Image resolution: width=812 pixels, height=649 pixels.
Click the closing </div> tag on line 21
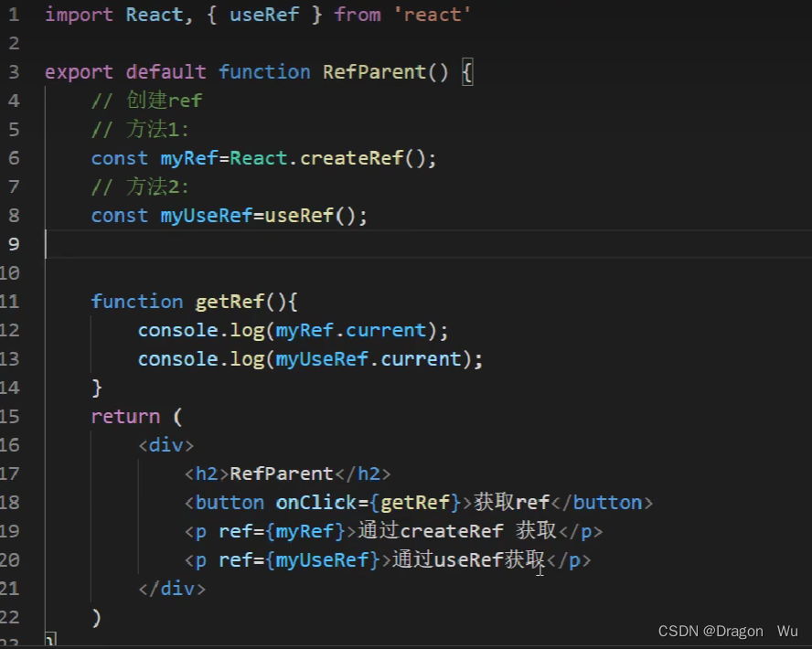[172, 588]
